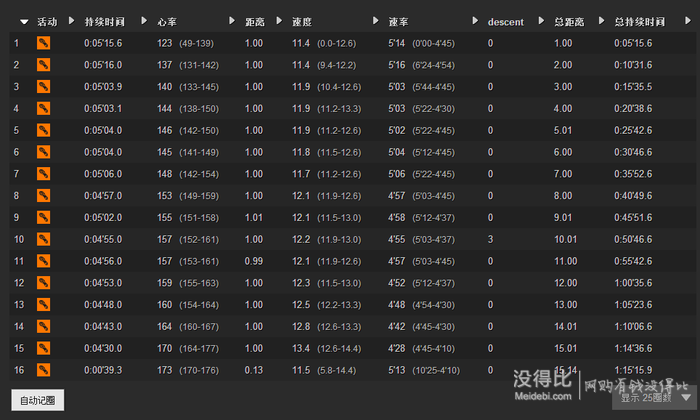
Task: Click total duration 0:40'49.6
Action: click(633, 195)
